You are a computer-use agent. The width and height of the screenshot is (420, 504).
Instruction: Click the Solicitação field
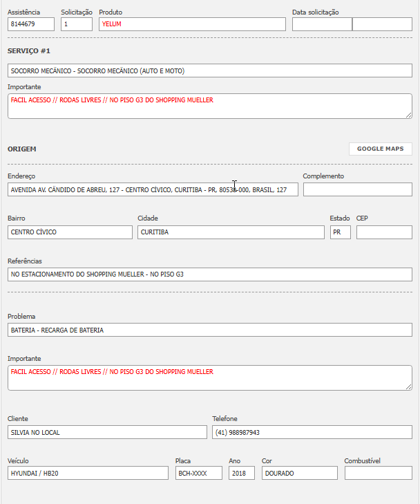[x=77, y=24]
